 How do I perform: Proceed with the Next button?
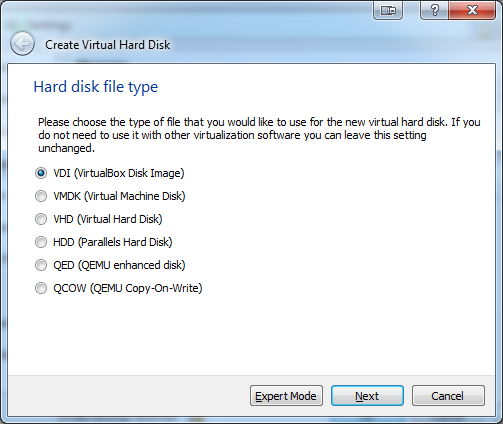coord(367,396)
